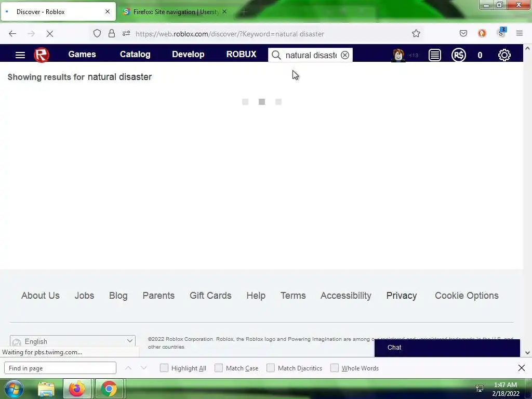Open site permissions icon in address bar
Viewport: 532px width, 399px height.
tap(126, 33)
